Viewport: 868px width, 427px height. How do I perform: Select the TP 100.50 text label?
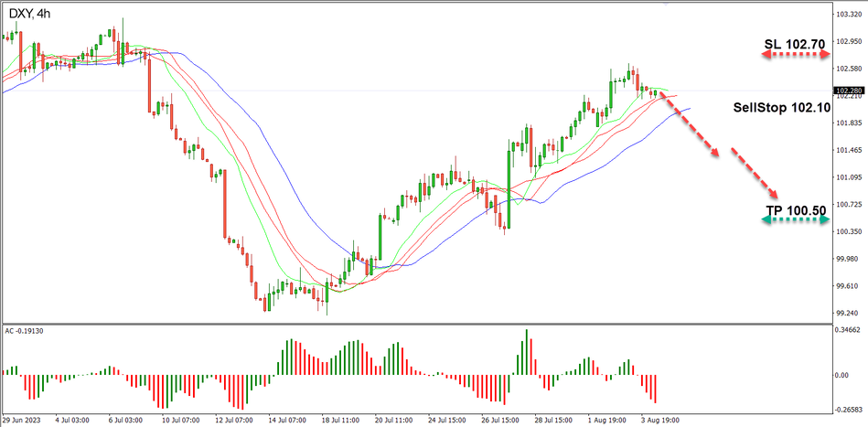(x=796, y=209)
